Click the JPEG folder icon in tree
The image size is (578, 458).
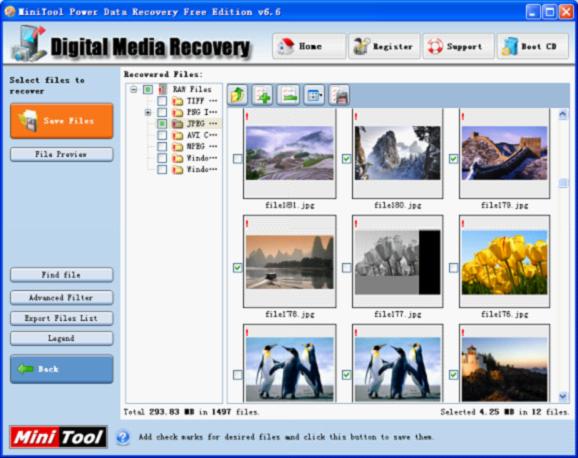click(x=178, y=124)
